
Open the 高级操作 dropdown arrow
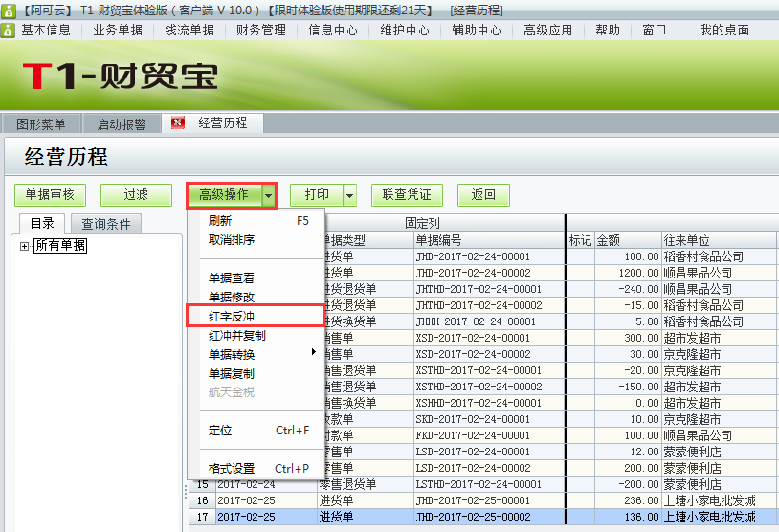coord(268,195)
